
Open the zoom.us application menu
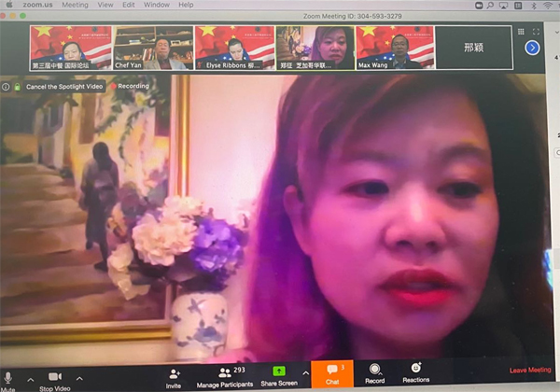coord(37,5)
